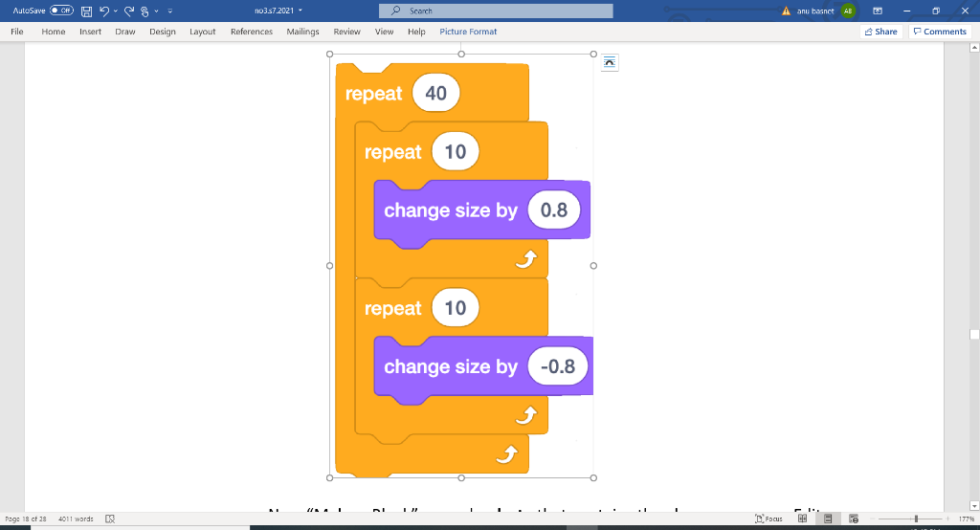Click the vertical scrollbar thumb
The image size is (980, 530).
coord(974,335)
